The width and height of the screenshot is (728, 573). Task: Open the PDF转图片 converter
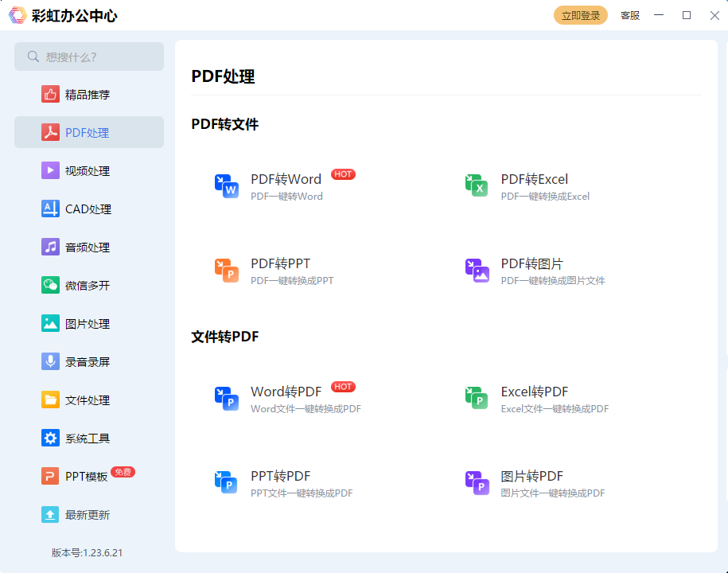tap(532, 263)
